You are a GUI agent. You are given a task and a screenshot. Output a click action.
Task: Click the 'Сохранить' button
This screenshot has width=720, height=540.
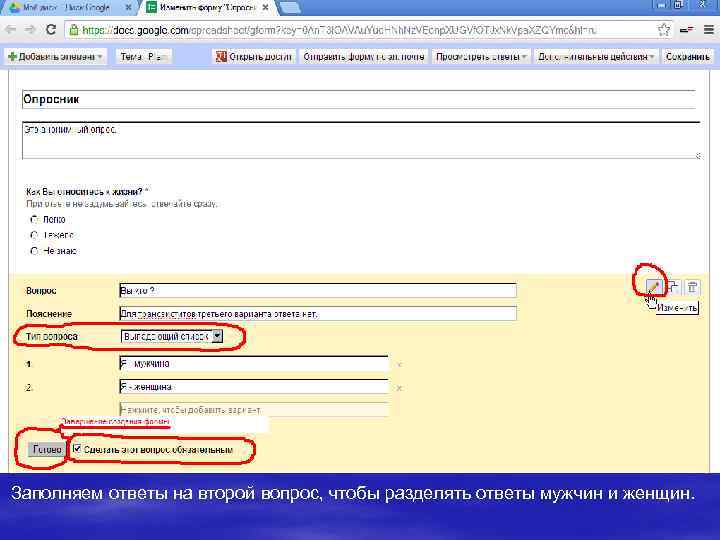pos(687,56)
